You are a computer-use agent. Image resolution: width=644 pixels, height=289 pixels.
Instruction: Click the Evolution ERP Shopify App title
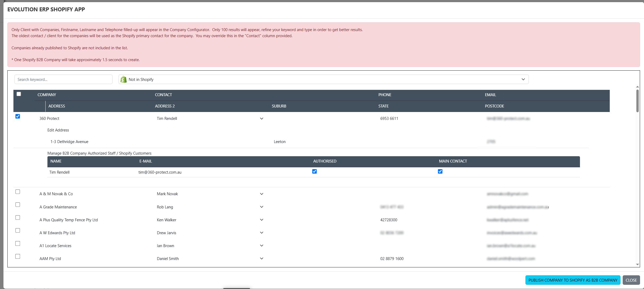point(46,9)
